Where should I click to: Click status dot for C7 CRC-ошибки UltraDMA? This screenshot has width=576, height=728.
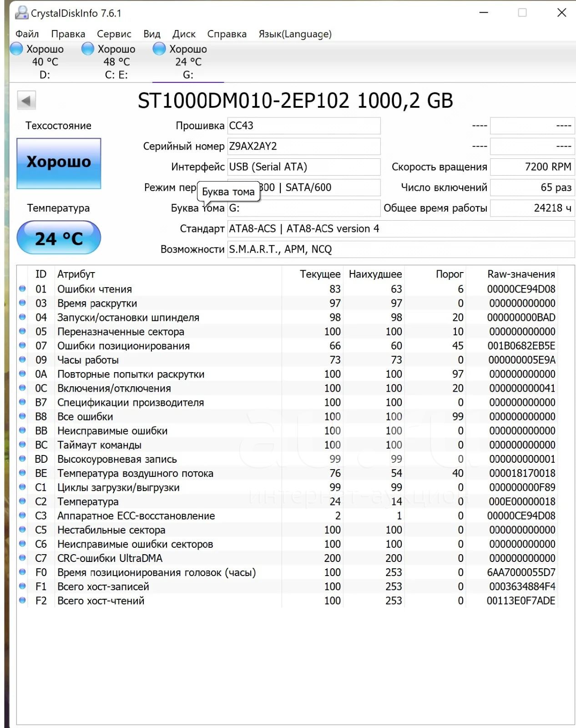[x=22, y=558]
